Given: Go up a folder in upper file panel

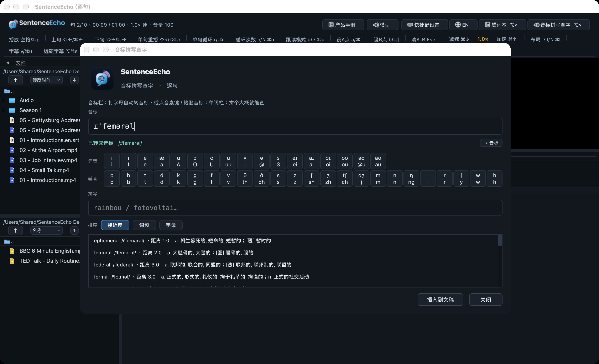Looking at the screenshot, I should pos(16,80).
